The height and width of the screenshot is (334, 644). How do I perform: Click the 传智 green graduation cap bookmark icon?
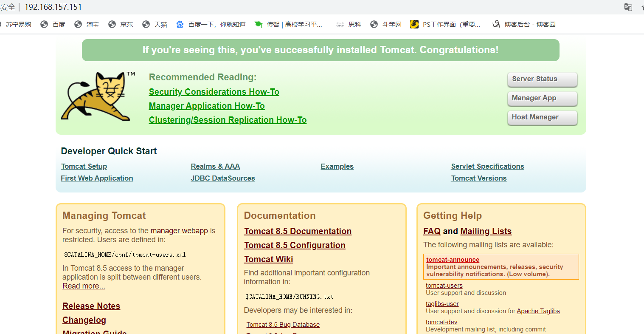click(258, 25)
